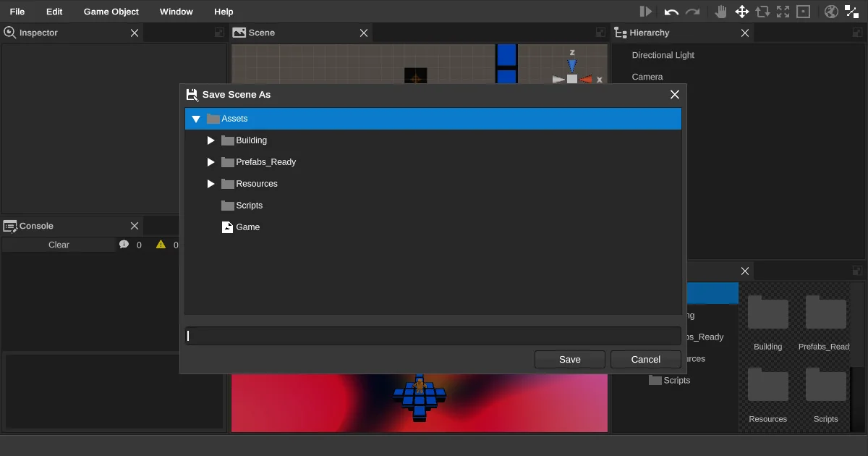The width and height of the screenshot is (868, 456).
Task: Click the blue Z axis cone on the gizmo
Action: pos(572,65)
